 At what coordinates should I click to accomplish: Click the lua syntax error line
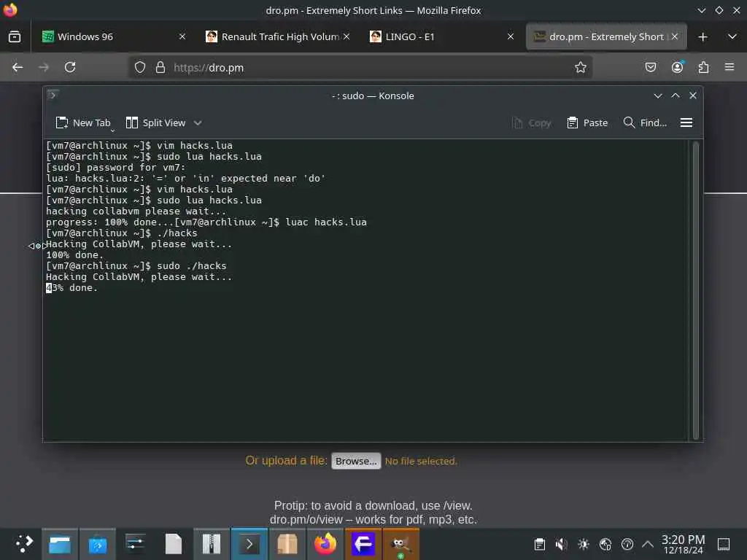[185, 178]
